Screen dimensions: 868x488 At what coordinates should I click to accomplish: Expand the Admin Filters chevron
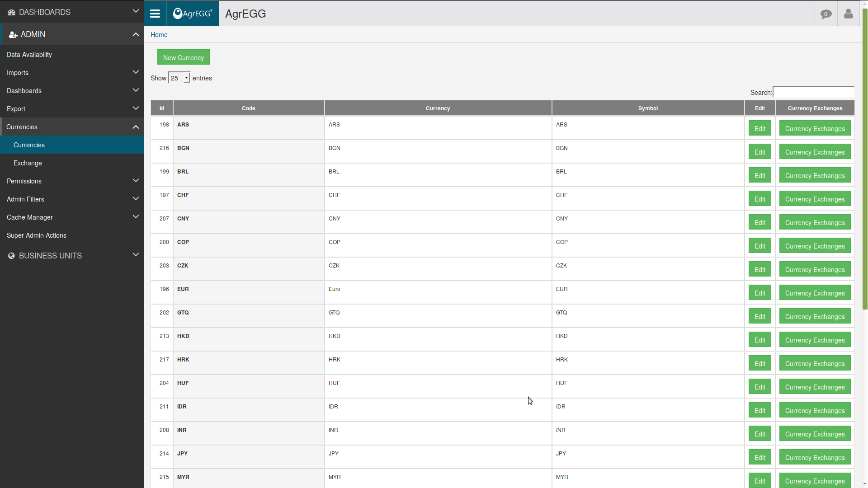tap(136, 198)
